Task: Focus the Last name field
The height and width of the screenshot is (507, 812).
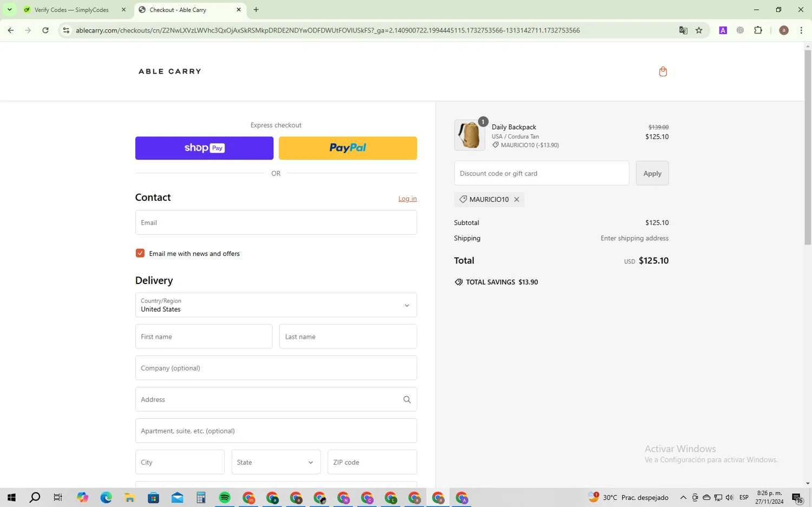Action: pos(348,337)
